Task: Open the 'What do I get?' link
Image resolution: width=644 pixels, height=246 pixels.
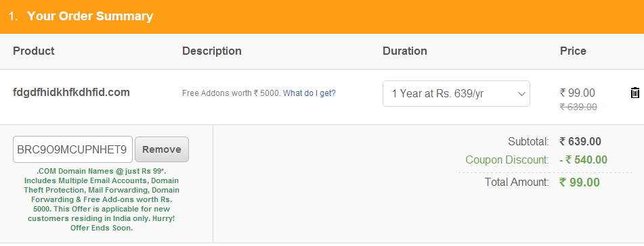Action: click(309, 93)
